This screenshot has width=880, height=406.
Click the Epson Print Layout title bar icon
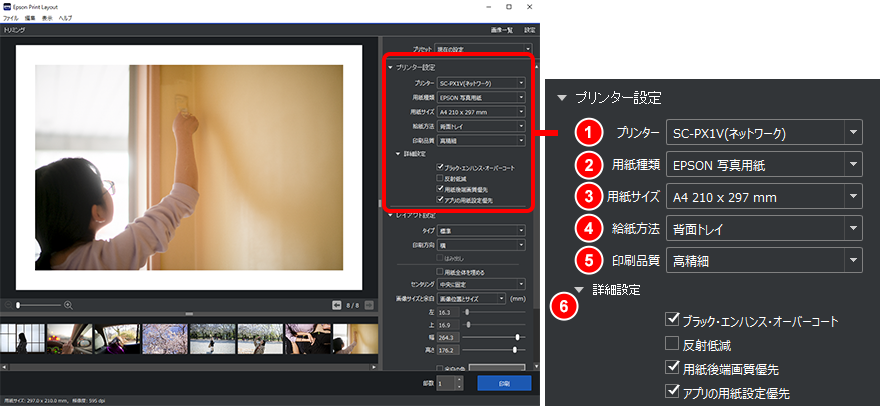[8, 6]
